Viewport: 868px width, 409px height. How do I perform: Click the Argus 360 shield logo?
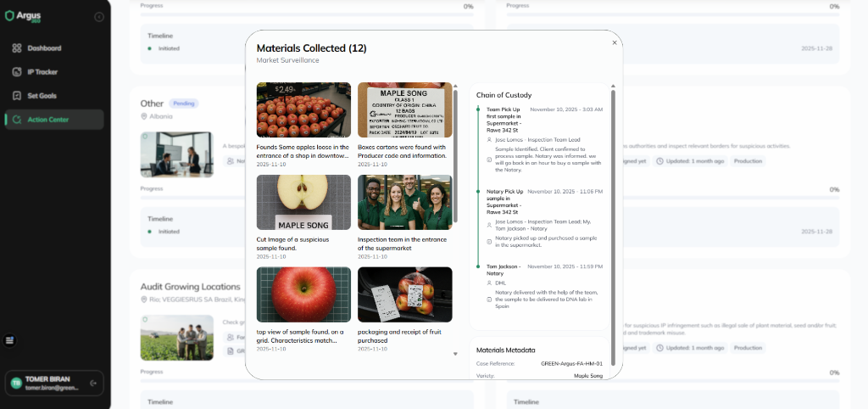point(8,15)
